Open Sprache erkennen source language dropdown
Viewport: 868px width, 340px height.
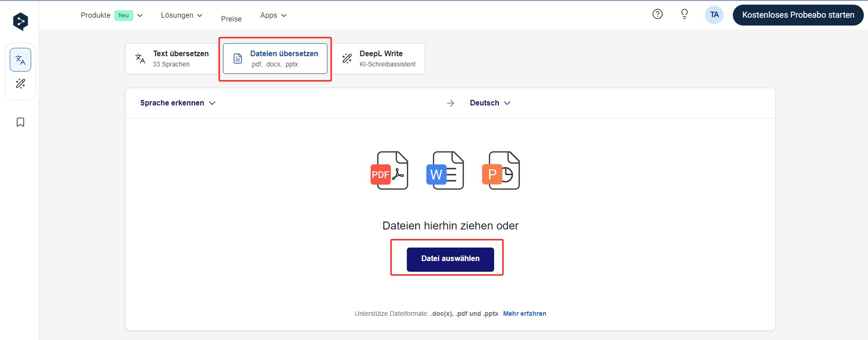pos(178,103)
